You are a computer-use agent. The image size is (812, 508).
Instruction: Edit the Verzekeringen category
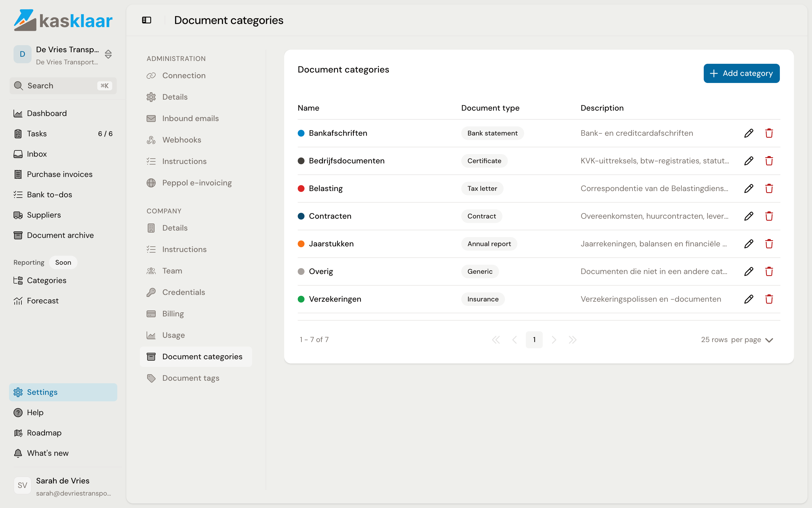[749, 299]
